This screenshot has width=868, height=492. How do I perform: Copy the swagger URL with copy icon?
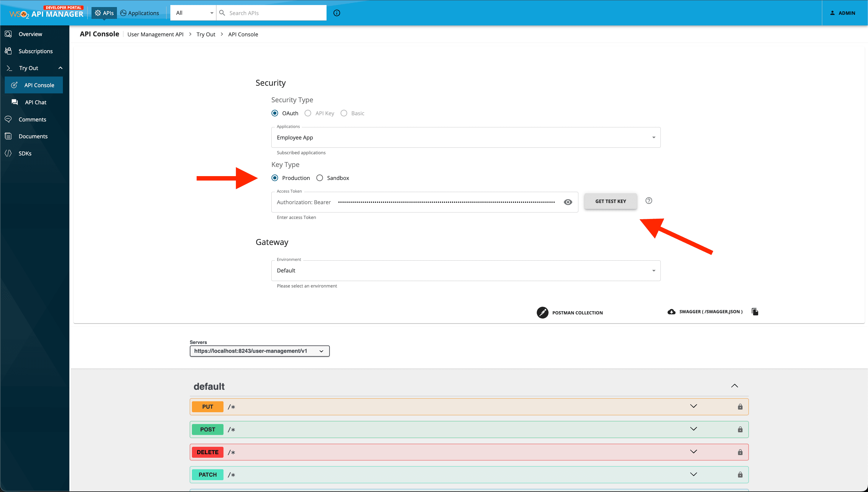pos(755,311)
